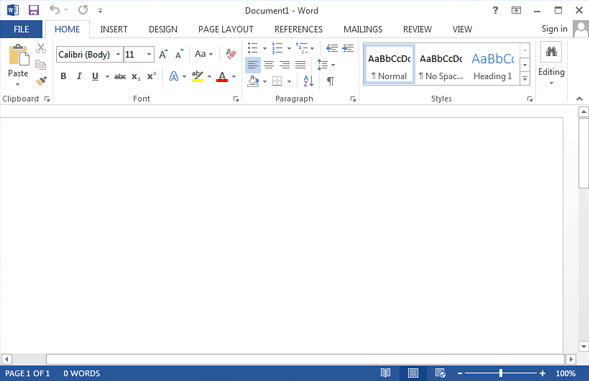The image size is (589, 381).
Task: Switch to the PAGE LAYOUT tab
Action: point(226,29)
